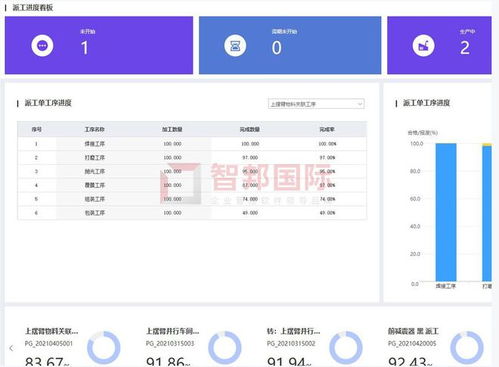This screenshot has width=499, height=367.
Task: Click the process name in table row 1
Action: [94, 144]
